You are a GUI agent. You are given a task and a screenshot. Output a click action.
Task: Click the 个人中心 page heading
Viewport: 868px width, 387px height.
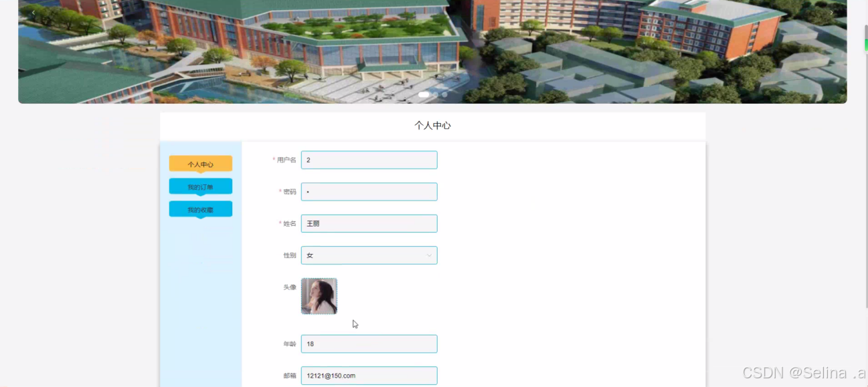coord(432,125)
